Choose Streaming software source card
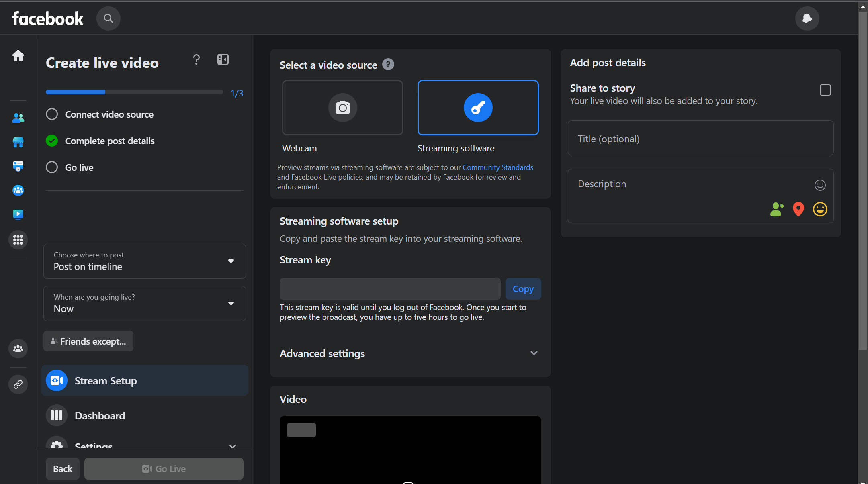 click(478, 108)
